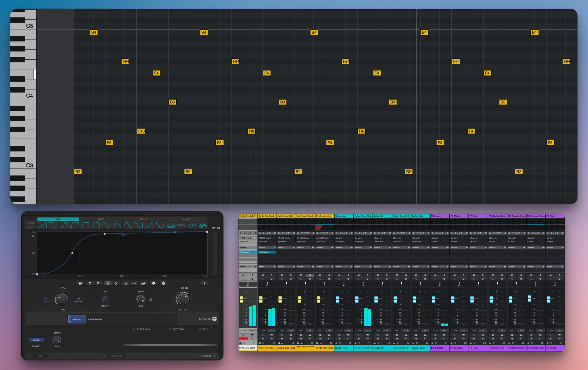Enable the Solo option in FX Modulator

(200, 329)
